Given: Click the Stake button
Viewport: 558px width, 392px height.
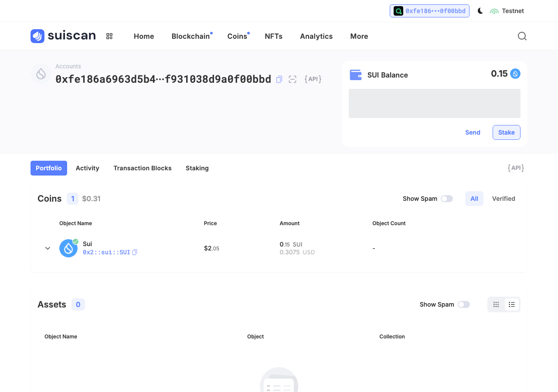Looking at the screenshot, I should (x=507, y=132).
